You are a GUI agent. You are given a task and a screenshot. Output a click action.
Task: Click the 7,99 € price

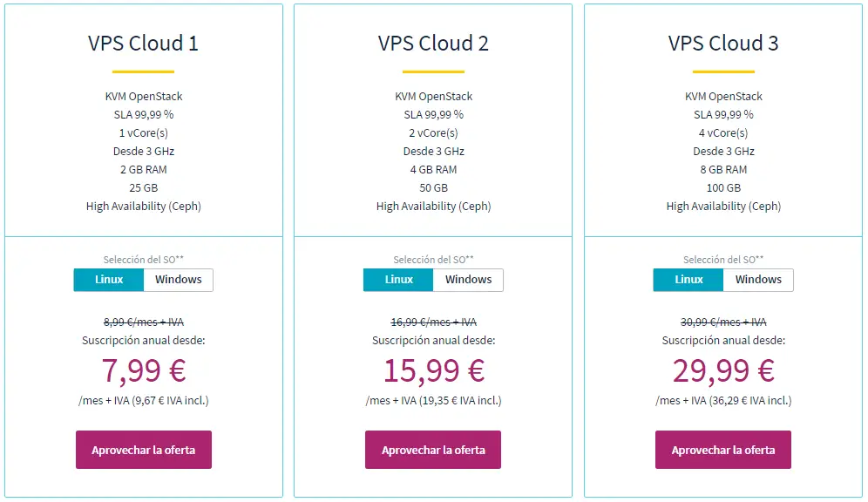[143, 370]
